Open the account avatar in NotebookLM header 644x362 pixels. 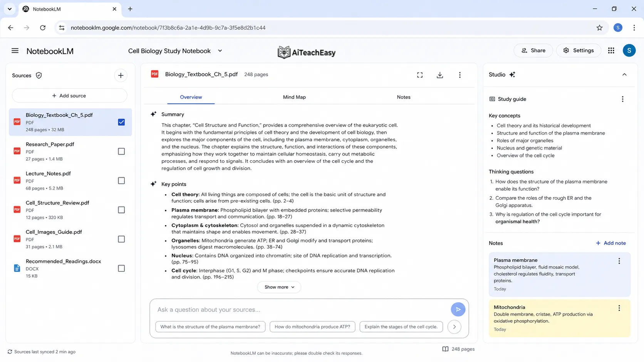pos(629,50)
